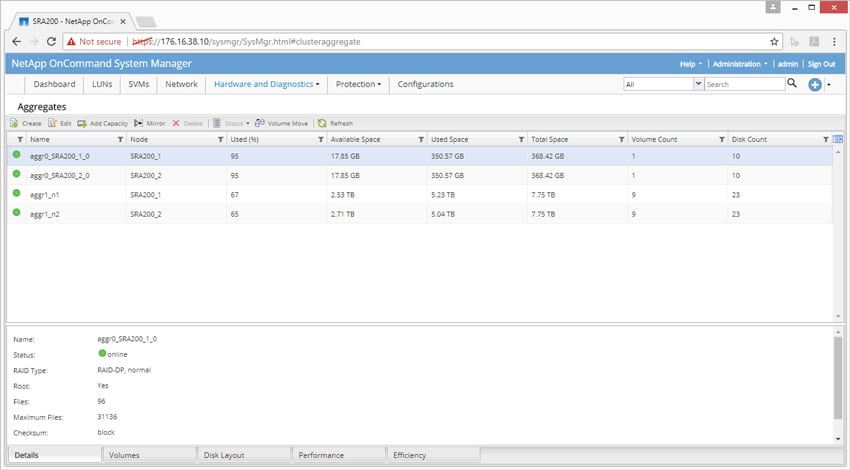Open the Used (%) column filter icon
Image resolution: width=850 pixels, height=470 pixels.
[x=321, y=139]
